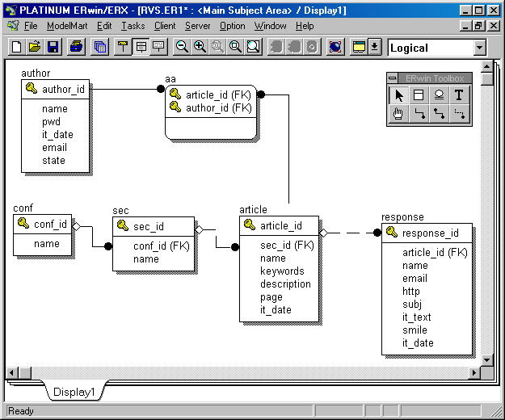Click the zoom-to-area magnifier with page icon
The image size is (505, 420).
[x=254, y=47]
